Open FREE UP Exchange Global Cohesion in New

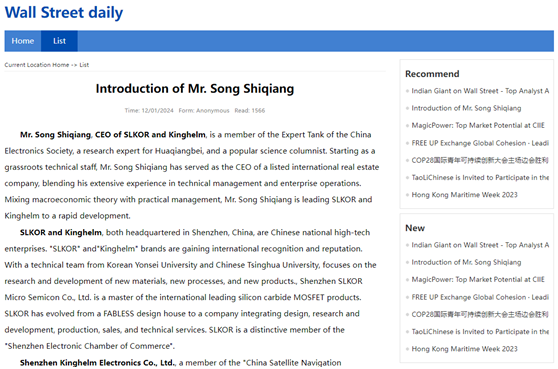[480, 297]
